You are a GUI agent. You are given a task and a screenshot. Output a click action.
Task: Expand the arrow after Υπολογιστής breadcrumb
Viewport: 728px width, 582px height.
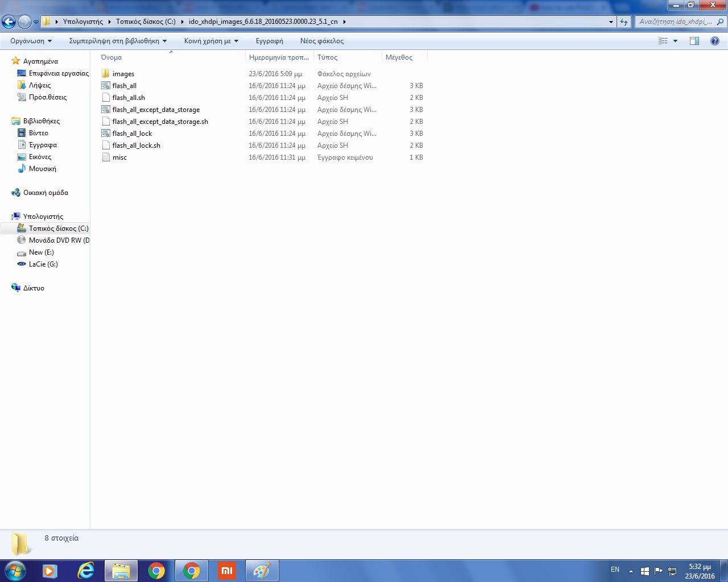pos(109,22)
